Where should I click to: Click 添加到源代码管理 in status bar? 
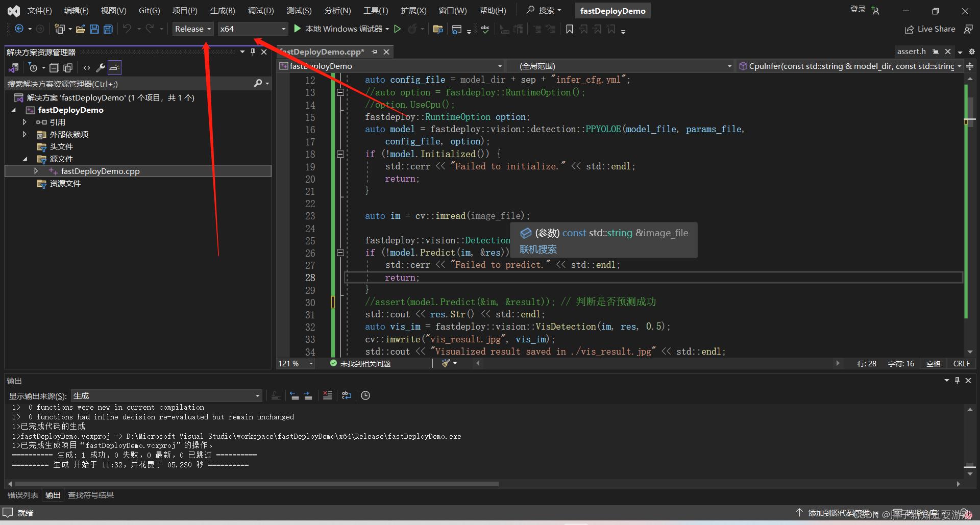point(837,513)
